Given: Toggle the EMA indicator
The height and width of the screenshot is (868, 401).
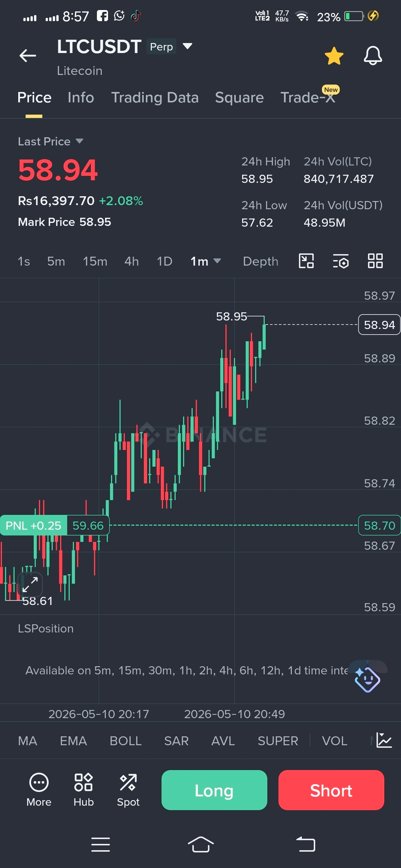Looking at the screenshot, I should [73, 741].
